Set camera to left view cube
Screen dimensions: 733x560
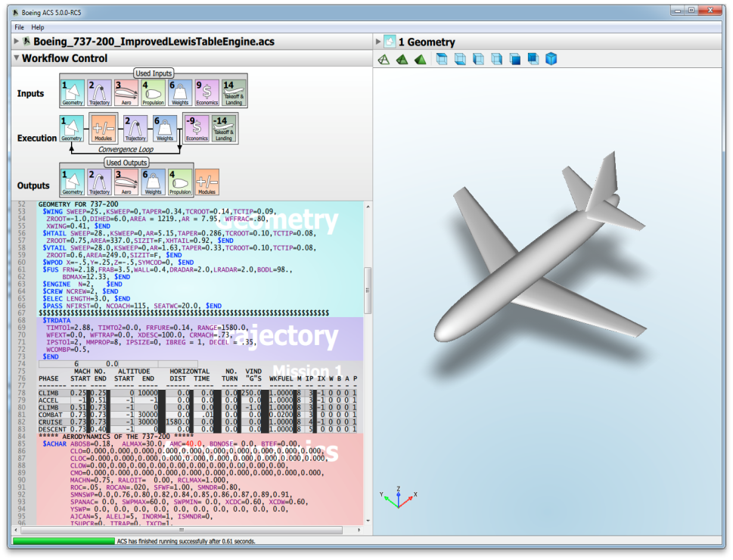pos(478,59)
